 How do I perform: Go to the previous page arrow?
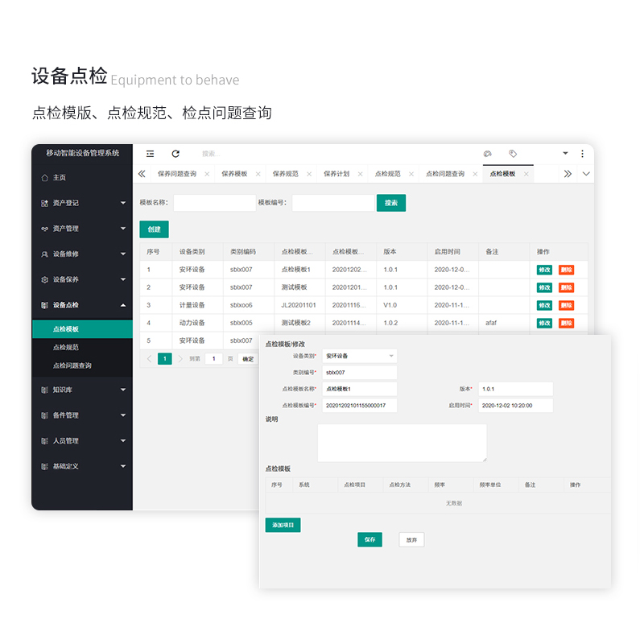point(150,358)
